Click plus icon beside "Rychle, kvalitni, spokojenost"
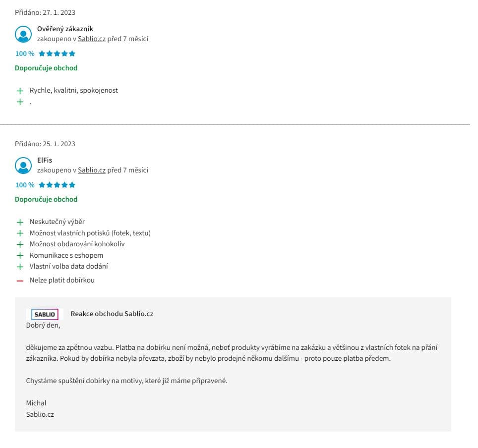 (x=20, y=91)
